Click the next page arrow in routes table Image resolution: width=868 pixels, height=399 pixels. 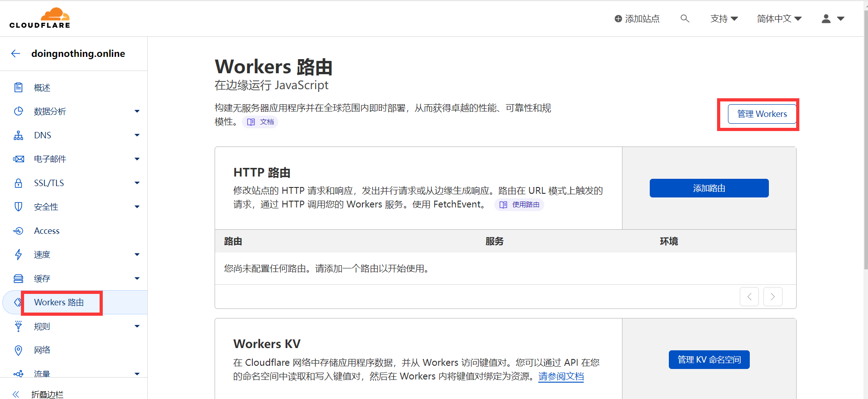(x=773, y=297)
